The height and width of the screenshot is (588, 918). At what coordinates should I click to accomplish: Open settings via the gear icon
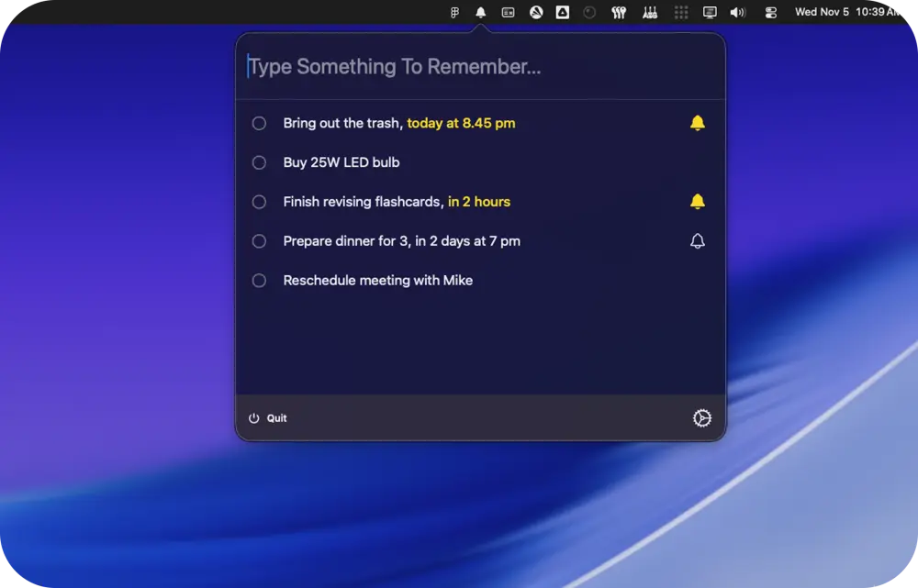tap(702, 417)
